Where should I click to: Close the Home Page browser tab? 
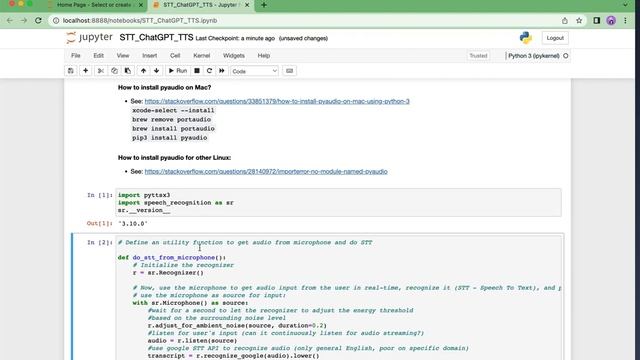point(141,5)
